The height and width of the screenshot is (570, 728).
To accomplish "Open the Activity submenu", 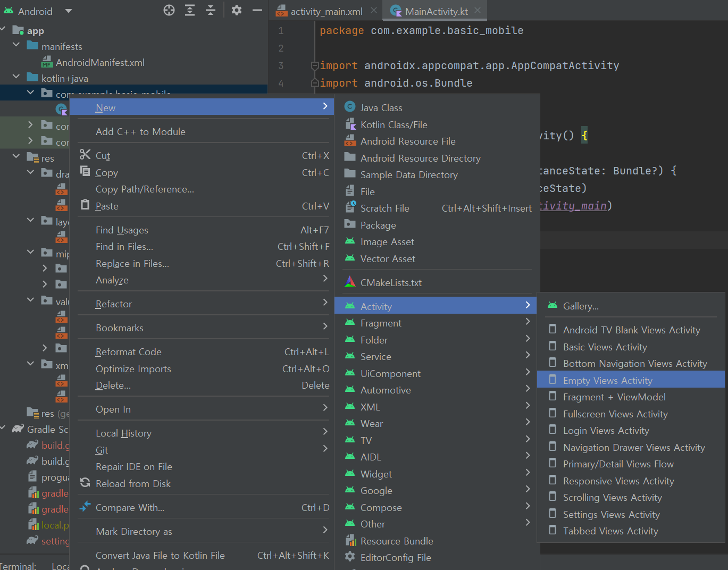I will [x=436, y=306].
